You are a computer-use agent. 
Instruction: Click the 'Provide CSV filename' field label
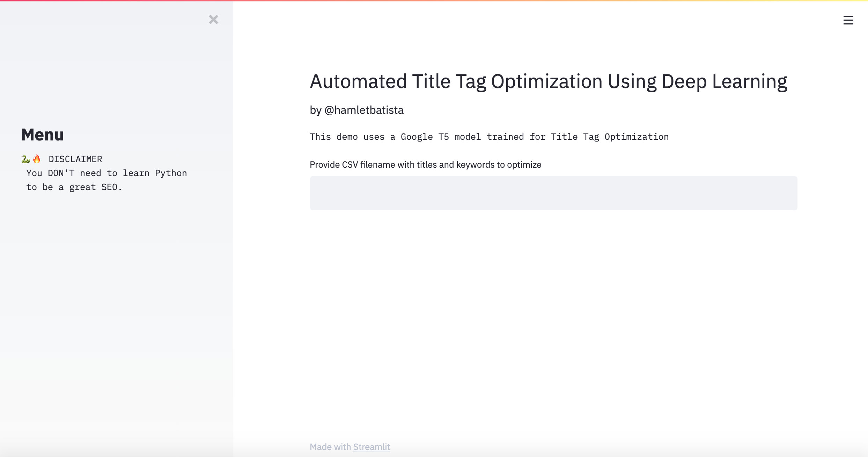425,165
